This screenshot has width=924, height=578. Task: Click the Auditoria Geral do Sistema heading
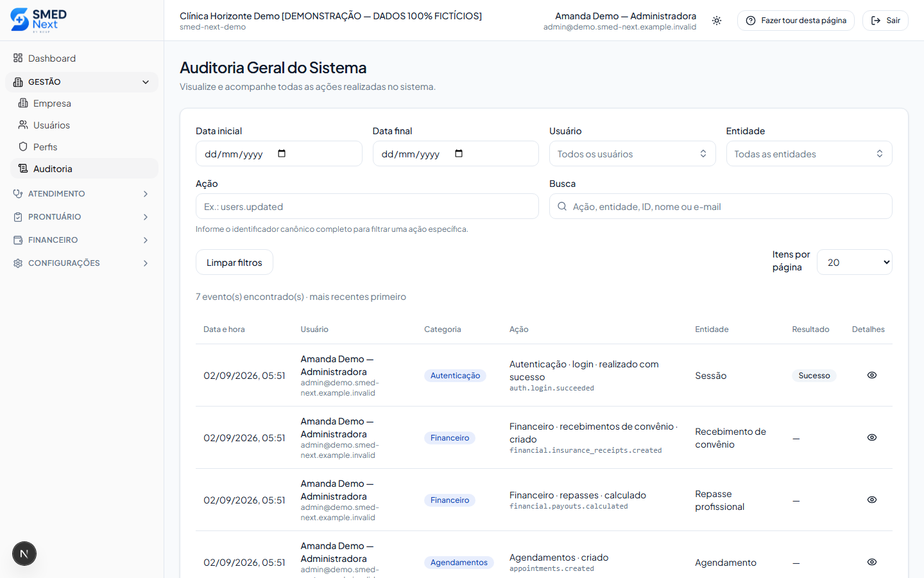coord(273,67)
